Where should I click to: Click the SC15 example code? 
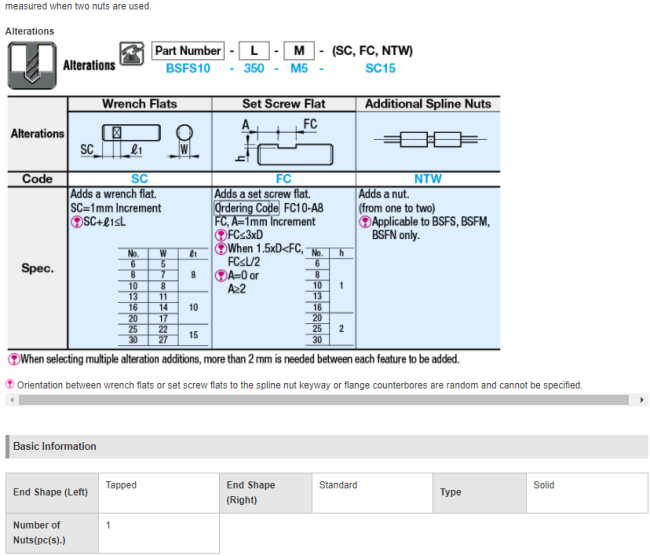pos(380,69)
